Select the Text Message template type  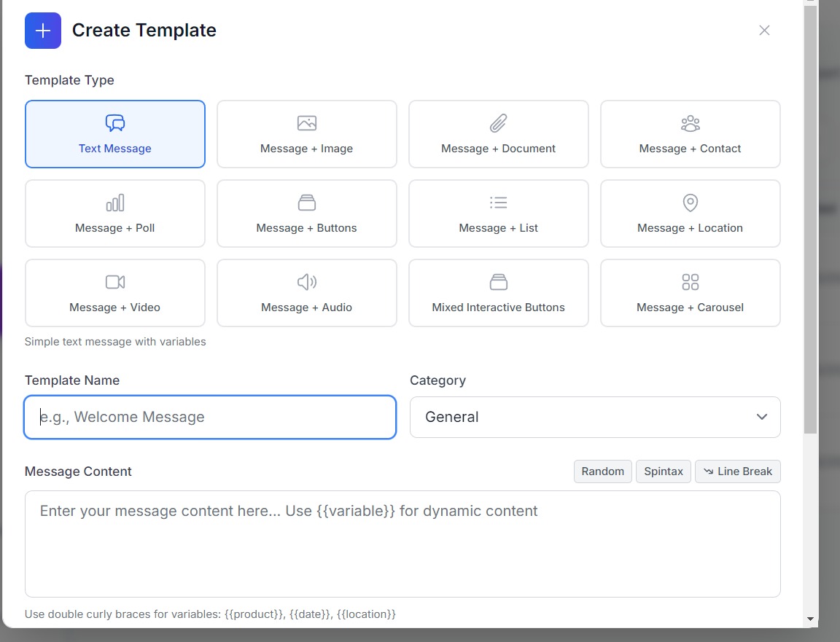point(114,134)
